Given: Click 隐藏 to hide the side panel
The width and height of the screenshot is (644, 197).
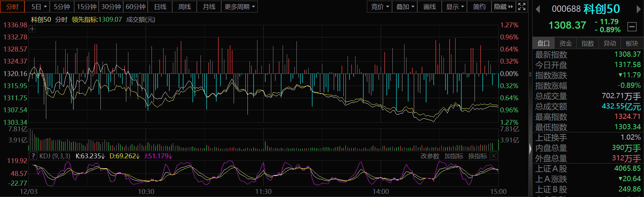Looking at the screenshot, I should tap(503, 7).
